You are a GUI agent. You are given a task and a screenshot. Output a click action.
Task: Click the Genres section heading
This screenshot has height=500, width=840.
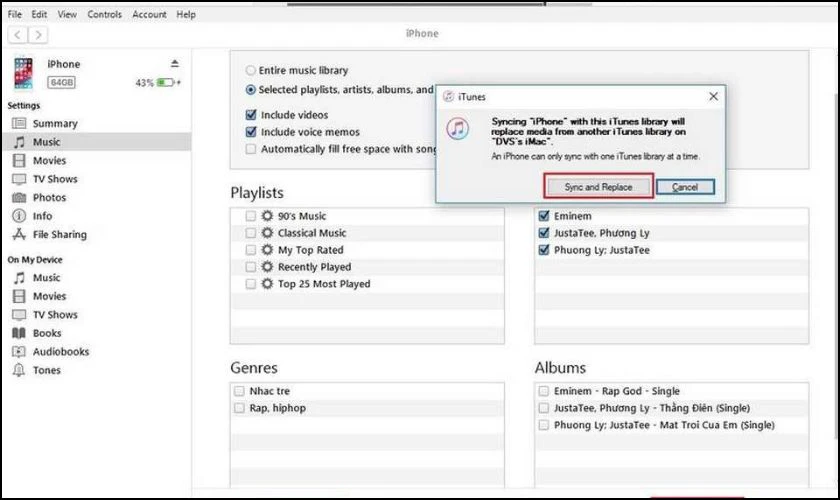(254, 368)
